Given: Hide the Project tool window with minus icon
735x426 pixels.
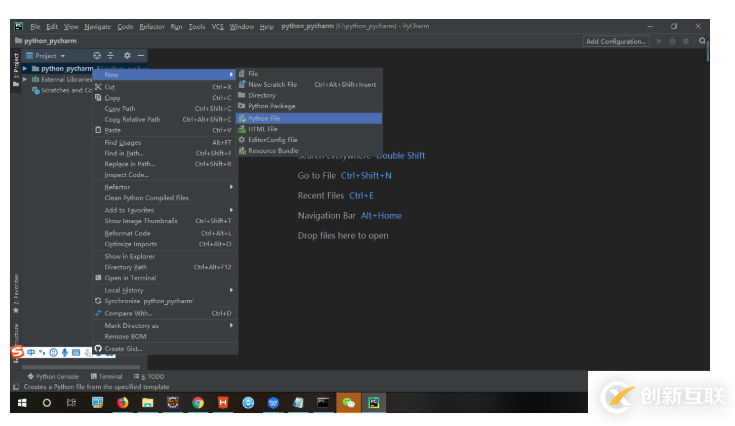Looking at the screenshot, I should coord(141,55).
